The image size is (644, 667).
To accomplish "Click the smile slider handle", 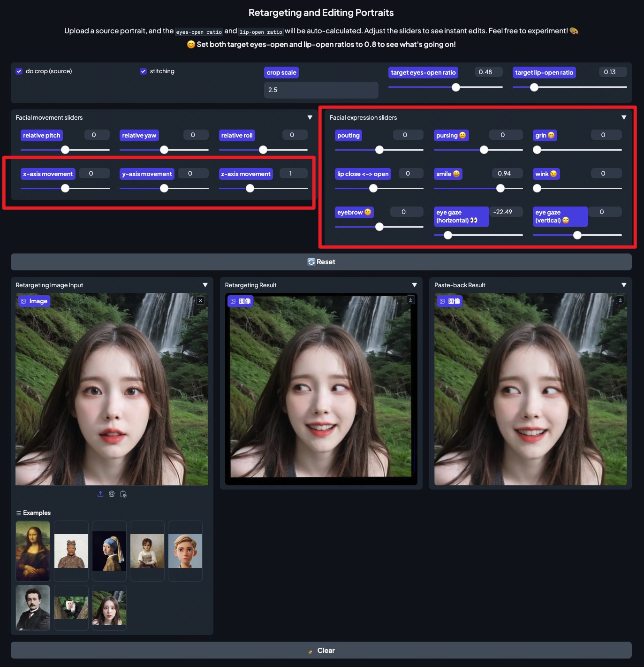I will click(500, 188).
